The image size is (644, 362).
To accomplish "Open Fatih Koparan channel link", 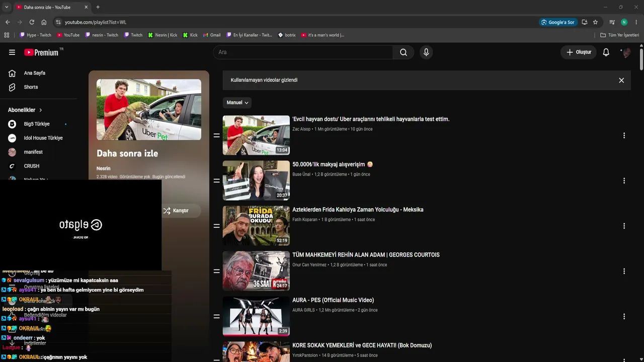I will (305, 220).
